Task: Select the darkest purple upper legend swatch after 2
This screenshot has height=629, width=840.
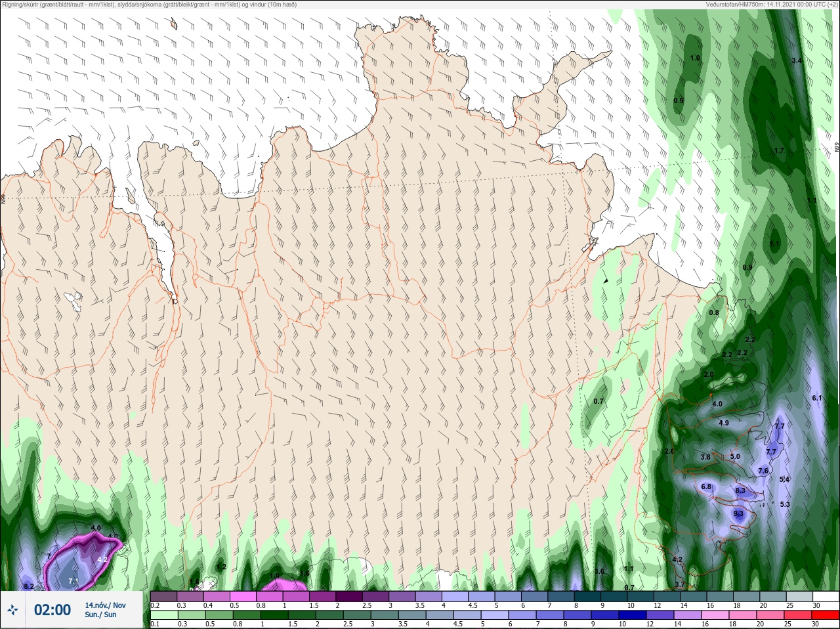Action: pos(350,597)
